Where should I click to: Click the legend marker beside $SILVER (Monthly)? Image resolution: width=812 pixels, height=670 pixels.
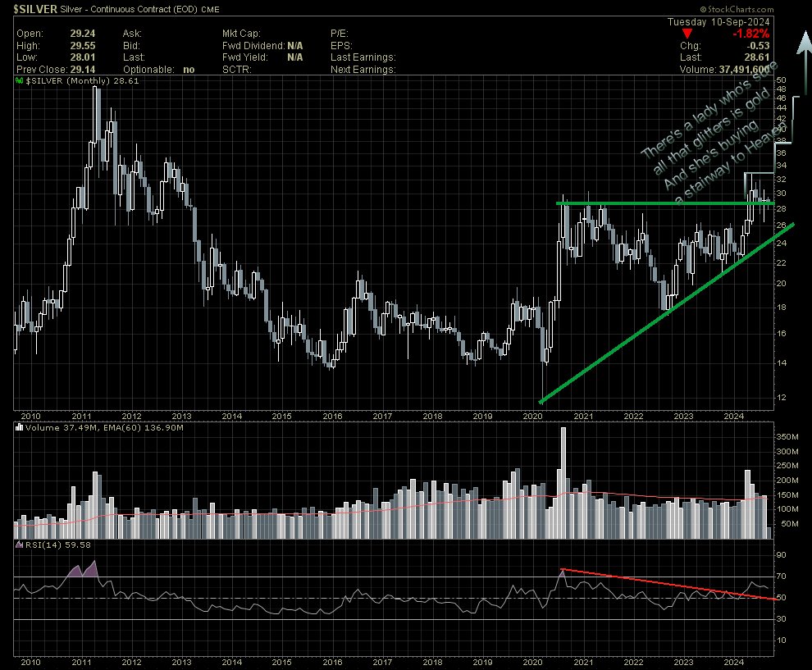tap(20, 82)
